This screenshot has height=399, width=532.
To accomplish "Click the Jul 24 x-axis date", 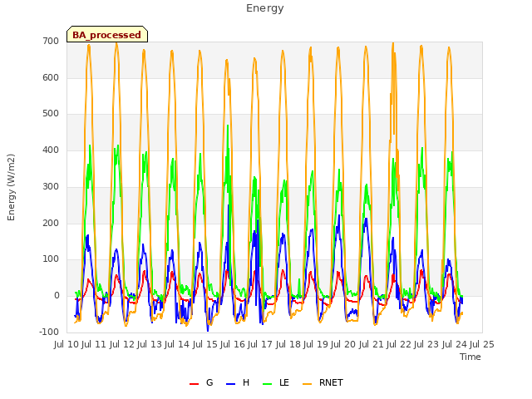I will coord(455,345).
